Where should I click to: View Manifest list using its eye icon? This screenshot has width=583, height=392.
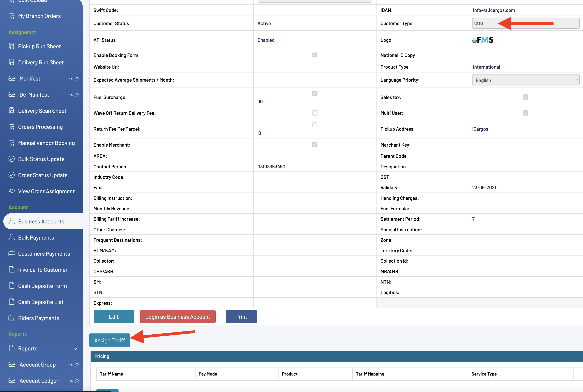tap(71, 79)
